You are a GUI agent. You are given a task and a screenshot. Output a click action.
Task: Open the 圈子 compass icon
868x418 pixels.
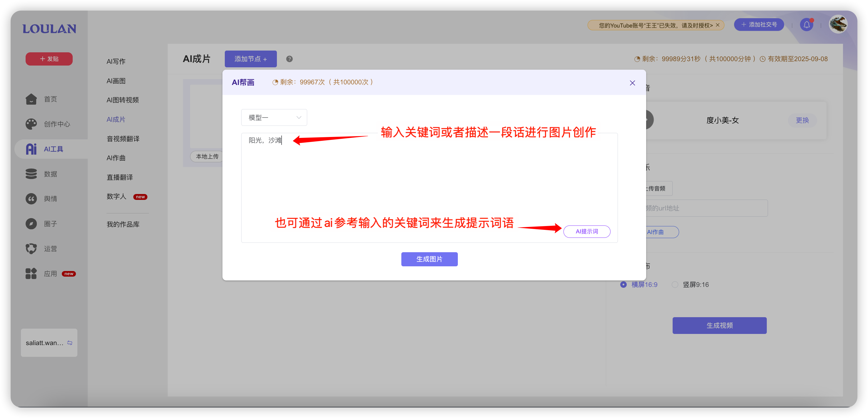[x=31, y=223]
